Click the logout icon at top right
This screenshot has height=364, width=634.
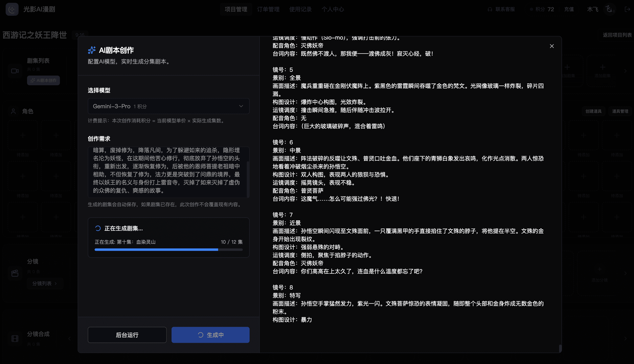[627, 9]
